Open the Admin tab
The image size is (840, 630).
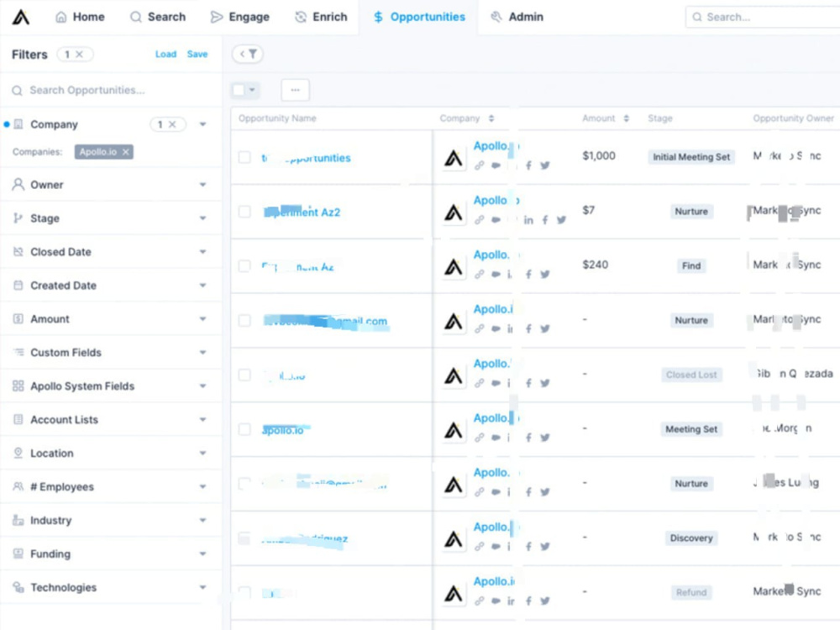pos(517,17)
